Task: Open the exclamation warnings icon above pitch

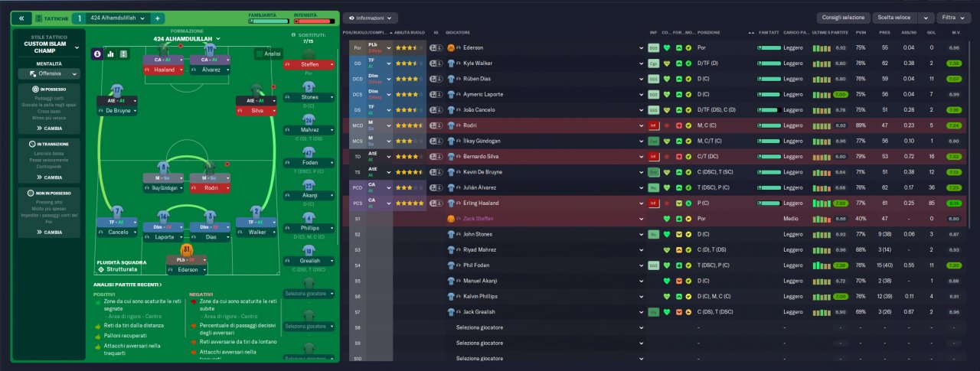Action: point(124,54)
